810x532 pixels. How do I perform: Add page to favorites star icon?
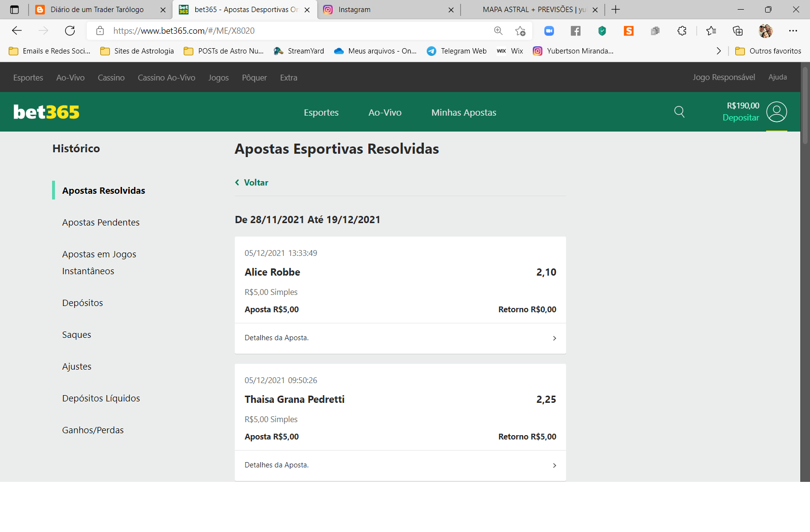coord(520,31)
